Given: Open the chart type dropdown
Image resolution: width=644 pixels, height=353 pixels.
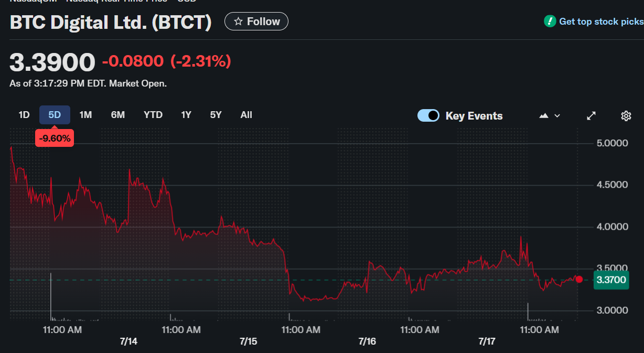Looking at the screenshot, I should point(550,116).
